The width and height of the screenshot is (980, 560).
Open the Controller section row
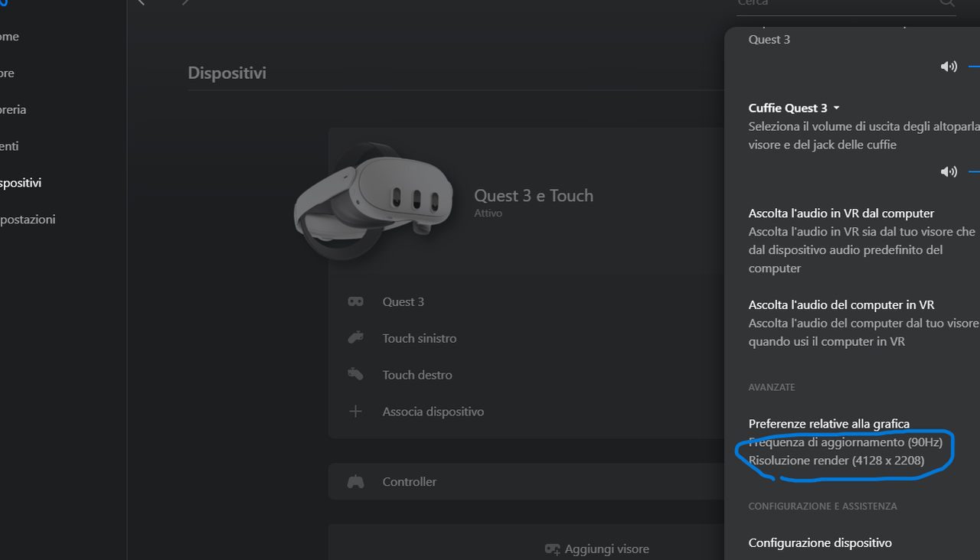pos(527,482)
